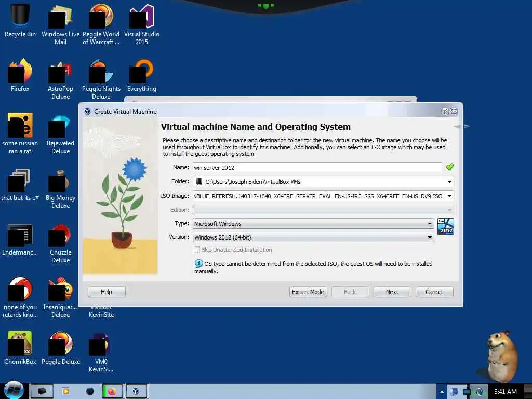Screen dimensions: 532x399
Task: Select Big Money Deluxe desktop icon
Action: click(60, 188)
